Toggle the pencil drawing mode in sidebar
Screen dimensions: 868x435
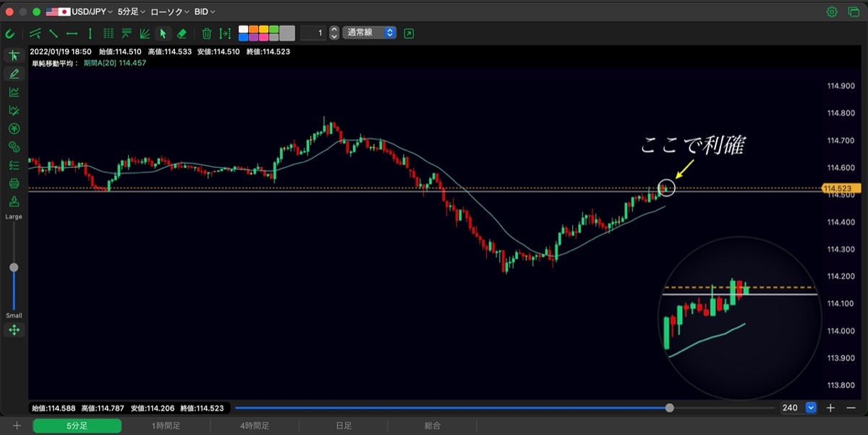14,74
